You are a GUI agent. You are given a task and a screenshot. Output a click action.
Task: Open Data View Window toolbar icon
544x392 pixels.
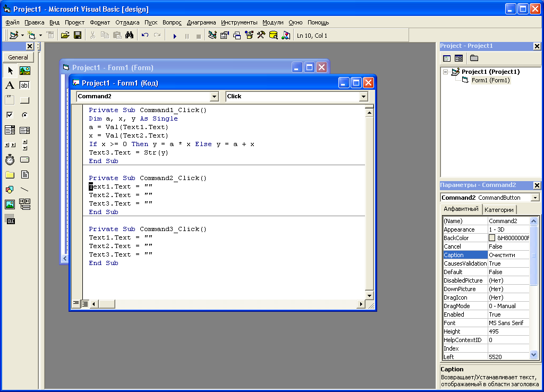pyautogui.click(x=274, y=36)
